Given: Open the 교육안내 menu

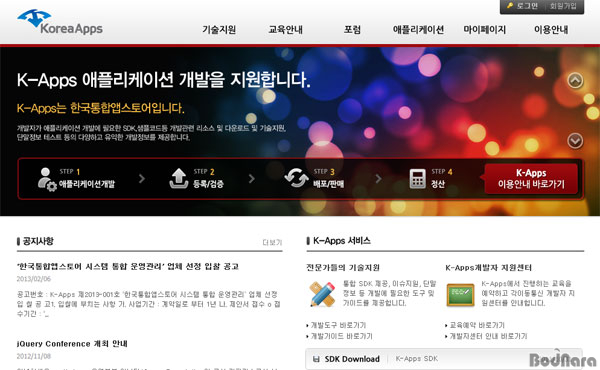Looking at the screenshot, I should tap(285, 29).
